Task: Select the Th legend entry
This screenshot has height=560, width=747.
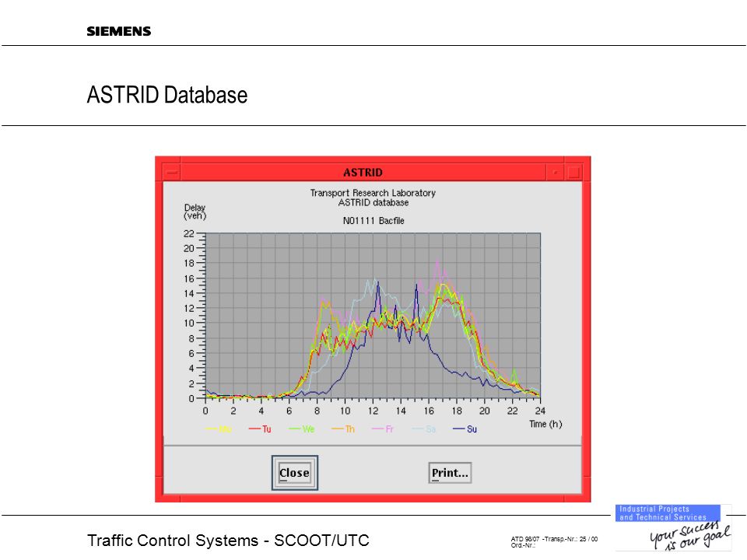Action: (343, 429)
